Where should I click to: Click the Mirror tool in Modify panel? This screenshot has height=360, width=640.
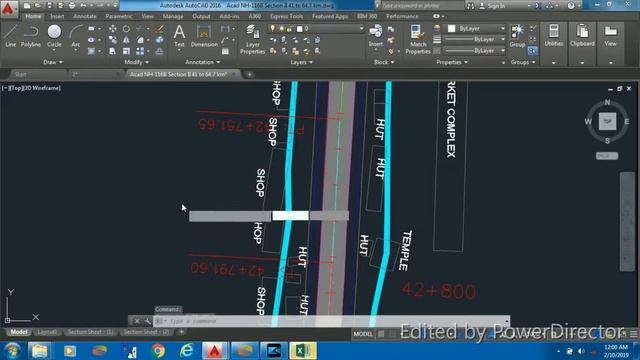(126, 40)
